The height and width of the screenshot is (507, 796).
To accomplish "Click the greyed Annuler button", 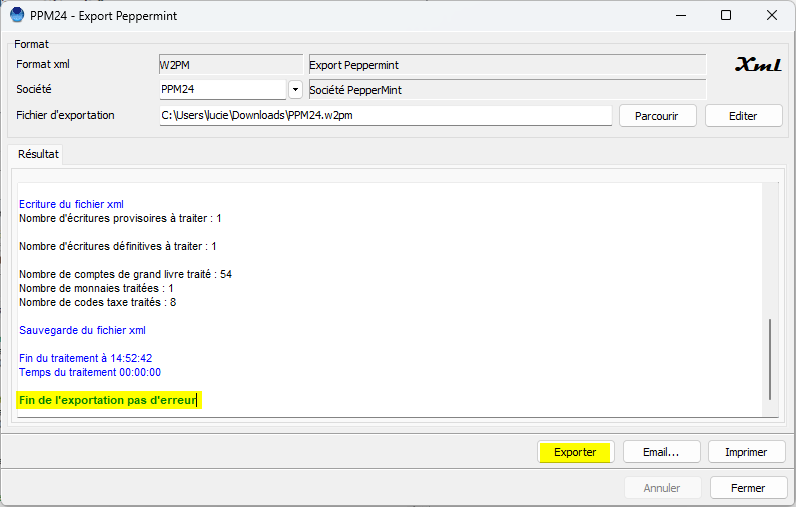I will pos(662,488).
